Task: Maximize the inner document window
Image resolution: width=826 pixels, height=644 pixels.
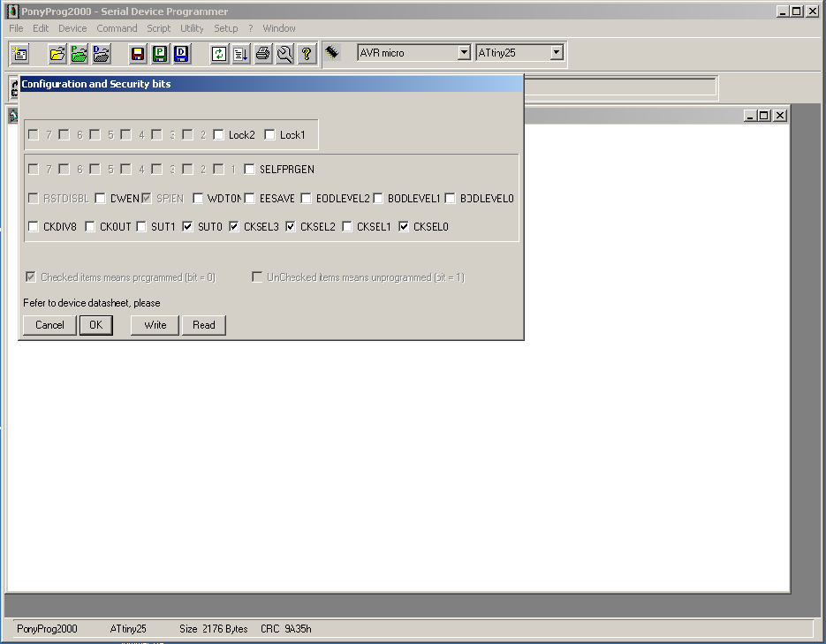Action: (x=764, y=116)
